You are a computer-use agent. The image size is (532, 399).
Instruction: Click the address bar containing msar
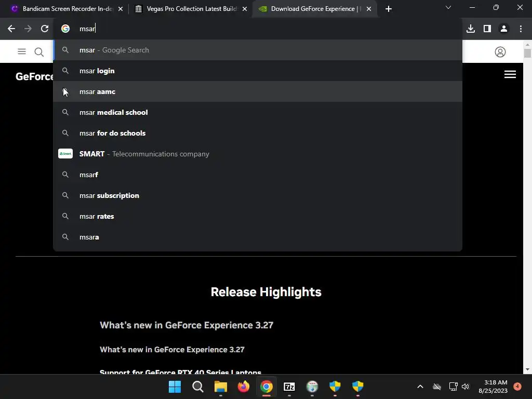258,29
